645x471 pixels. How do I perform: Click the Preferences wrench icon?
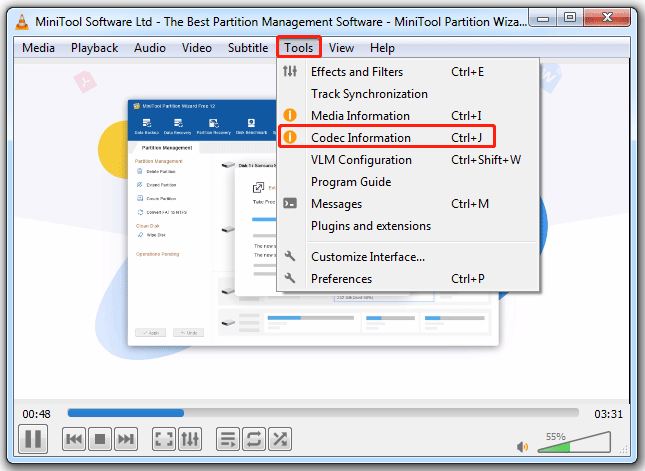click(x=290, y=278)
